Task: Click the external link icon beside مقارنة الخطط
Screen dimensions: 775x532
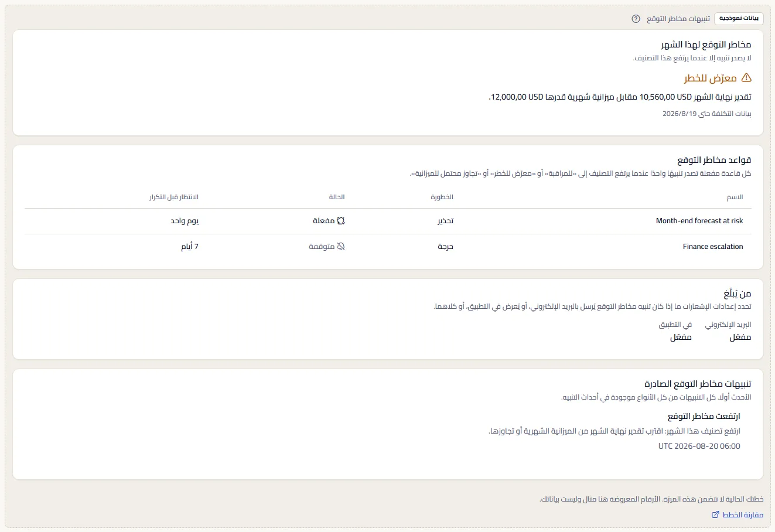Action: (715, 514)
